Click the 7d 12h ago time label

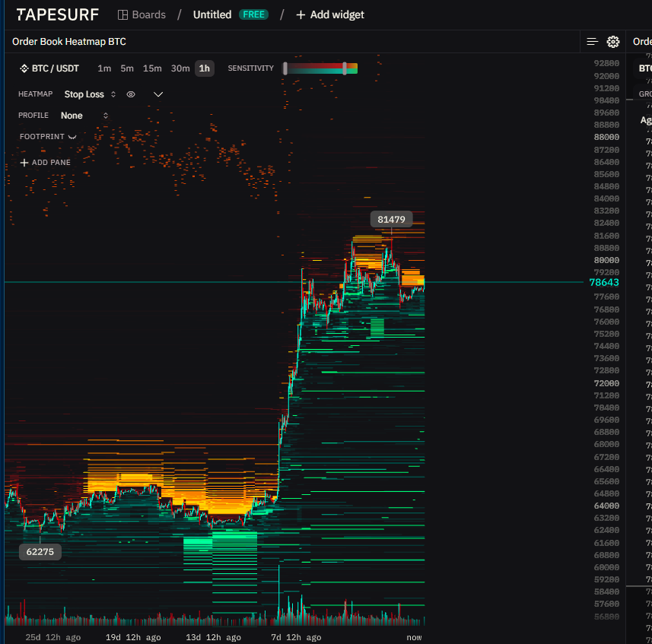click(296, 637)
